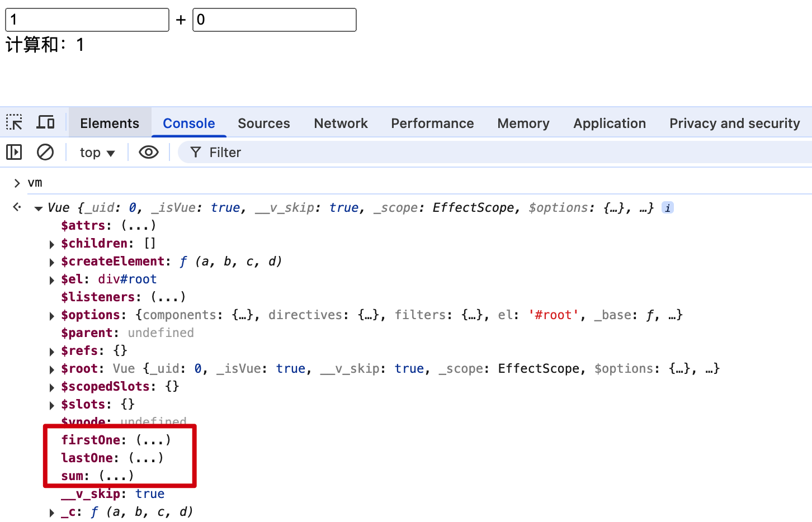Expand the $slots object

pyautogui.click(x=52, y=405)
